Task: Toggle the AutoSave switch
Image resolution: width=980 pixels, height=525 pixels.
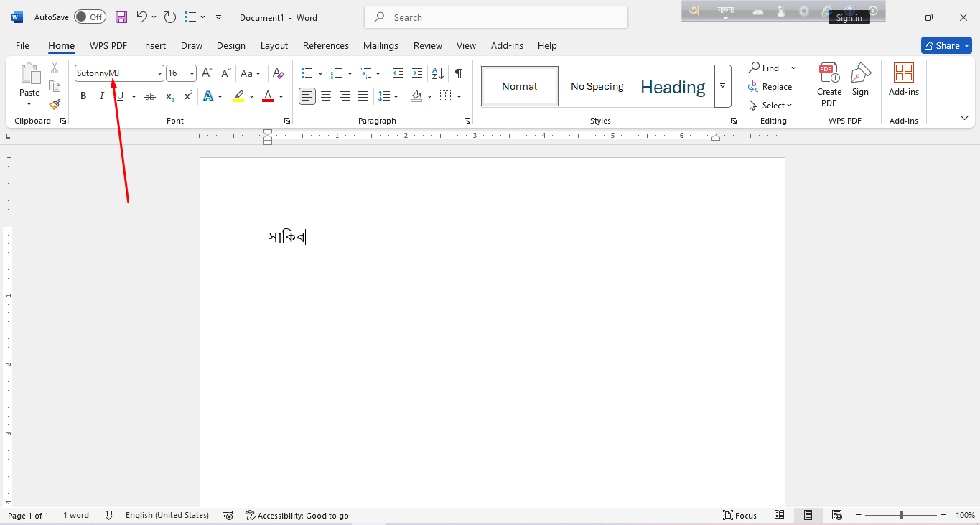Action: point(90,17)
